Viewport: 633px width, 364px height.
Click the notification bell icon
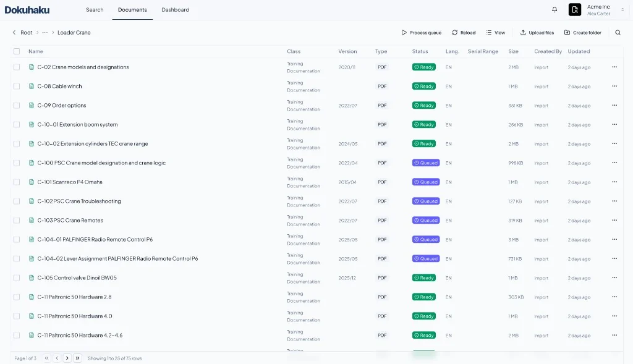pyautogui.click(x=554, y=9)
